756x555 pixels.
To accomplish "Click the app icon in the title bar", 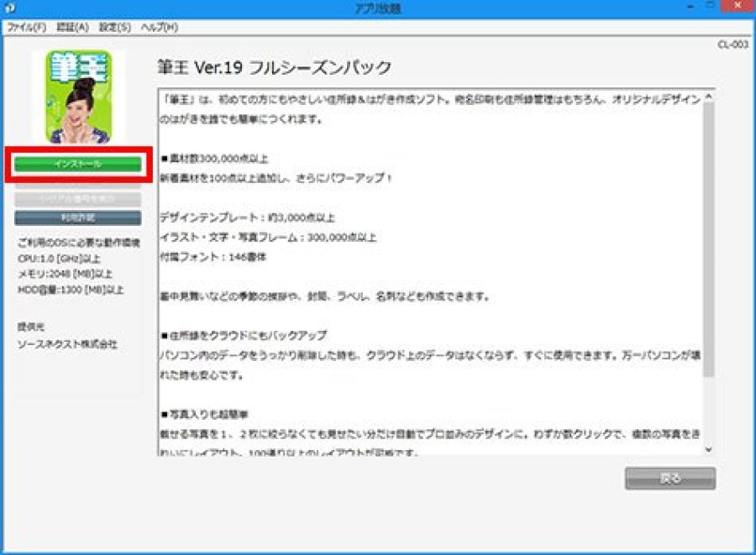I will tap(10, 8).
